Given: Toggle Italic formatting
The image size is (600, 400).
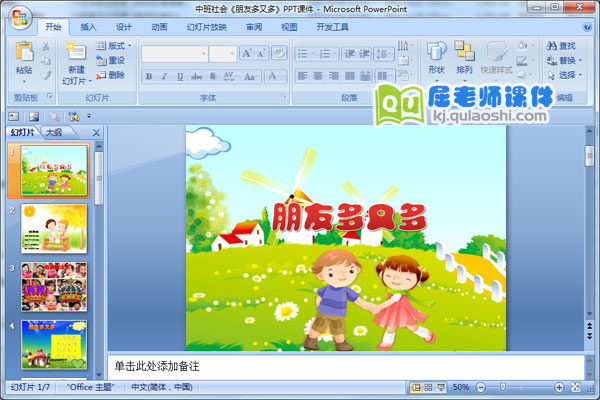Looking at the screenshot, I should [x=165, y=77].
